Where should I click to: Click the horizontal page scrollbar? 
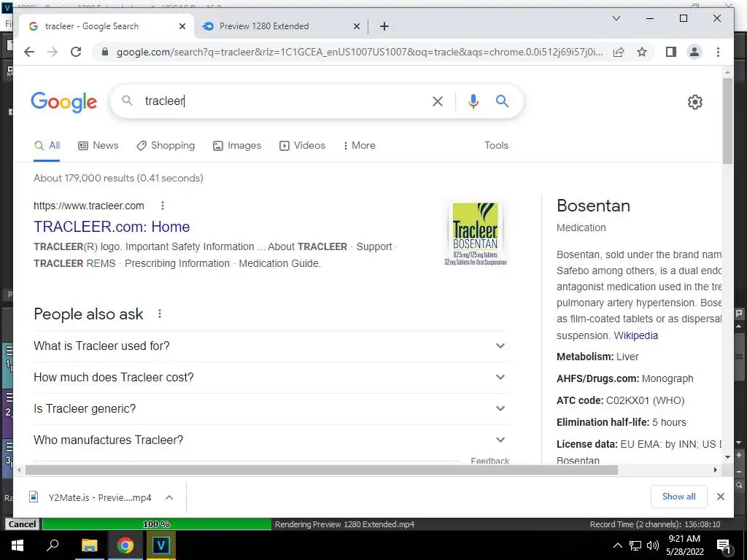click(321, 470)
